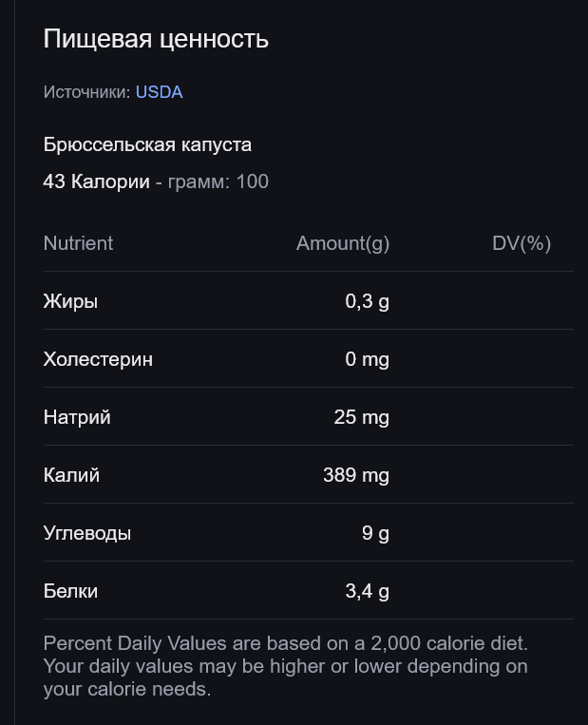588x725 pixels.
Task: Select the Калий row label
Action: (71, 475)
